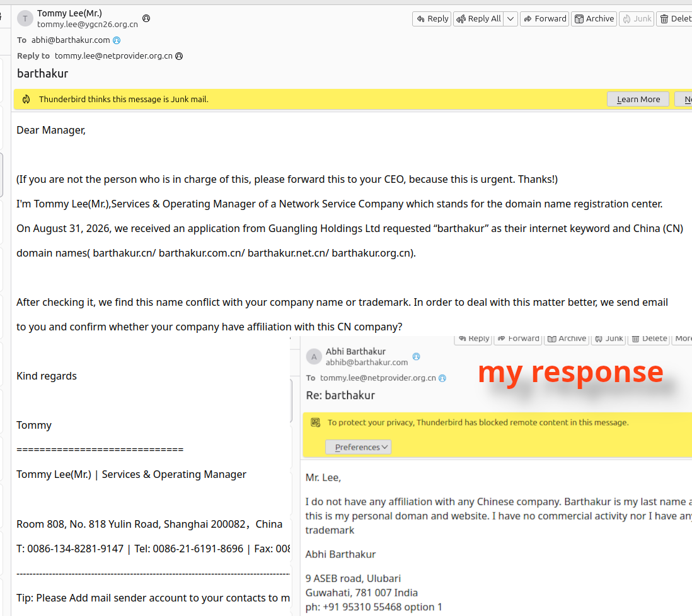Image resolution: width=692 pixels, height=616 pixels.
Task: Expand the Preferences dropdown for remote content
Action: click(x=359, y=447)
